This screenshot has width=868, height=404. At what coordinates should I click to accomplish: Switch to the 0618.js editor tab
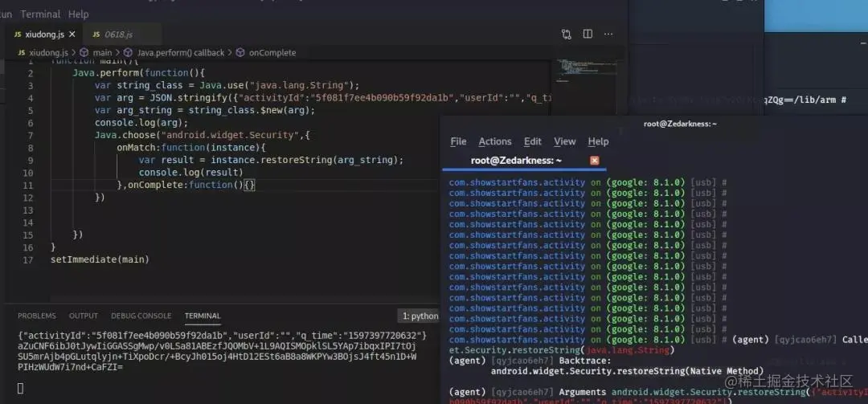(x=120, y=35)
